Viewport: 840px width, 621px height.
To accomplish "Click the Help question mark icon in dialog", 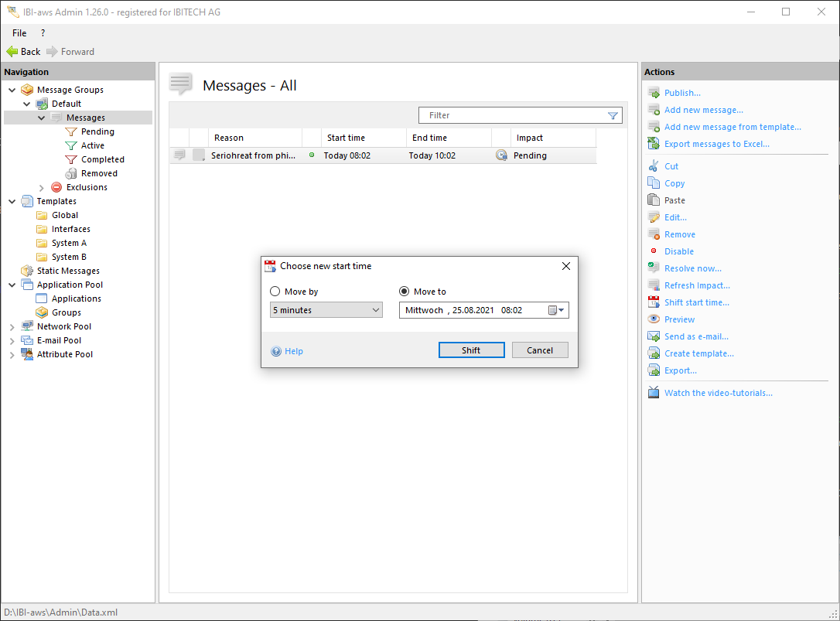I will 276,351.
